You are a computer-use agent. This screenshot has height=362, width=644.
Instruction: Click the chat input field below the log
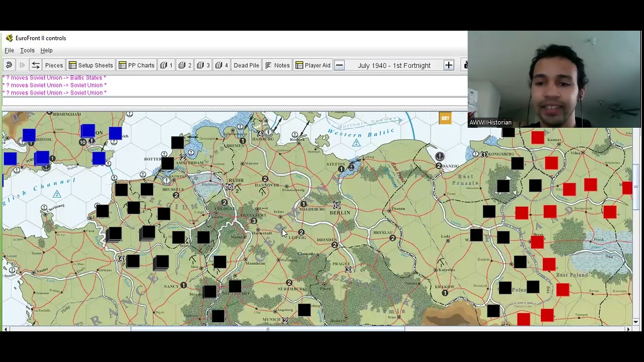tap(234, 102)
